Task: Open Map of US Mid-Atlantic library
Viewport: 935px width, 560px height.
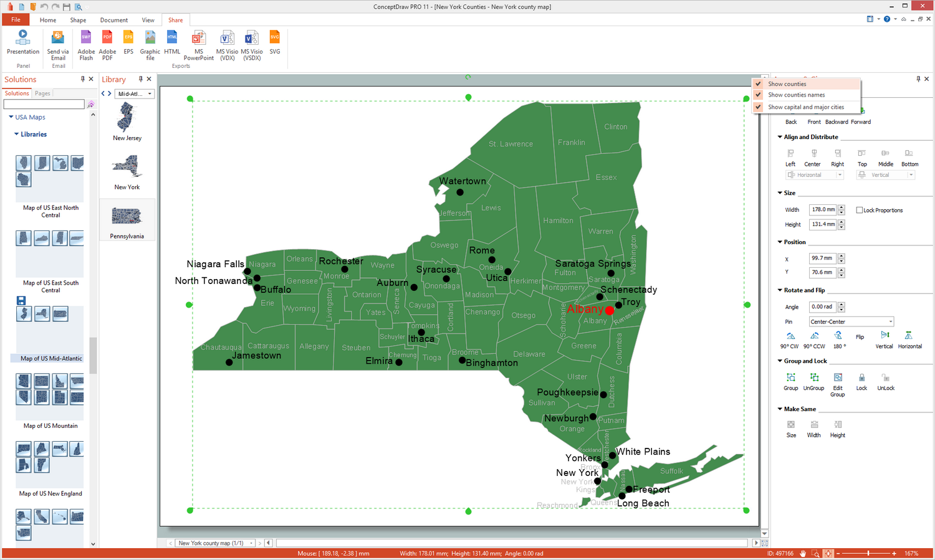Action: (x=51, y=358)
